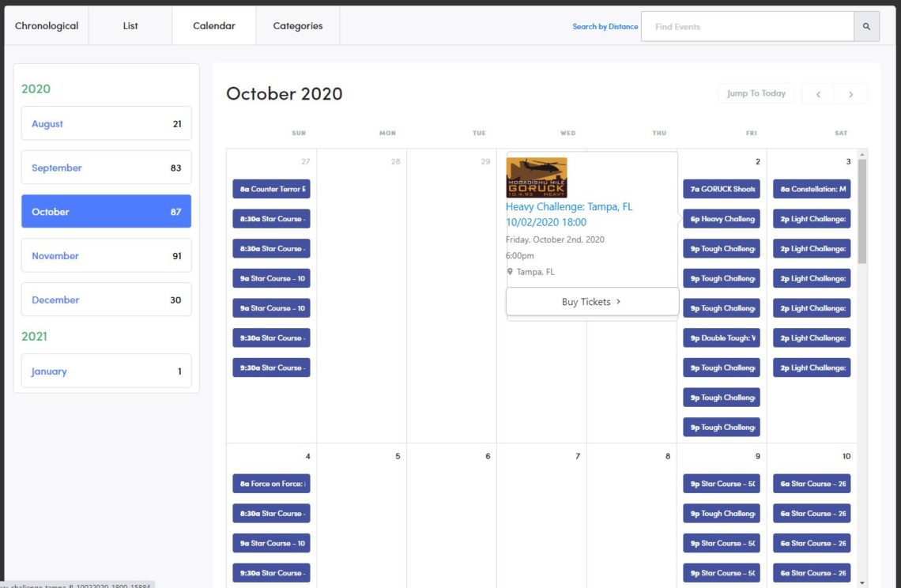Open the 8a Counter Terror event
Viewport: 901px width, 588px height.
coord(271,189)
